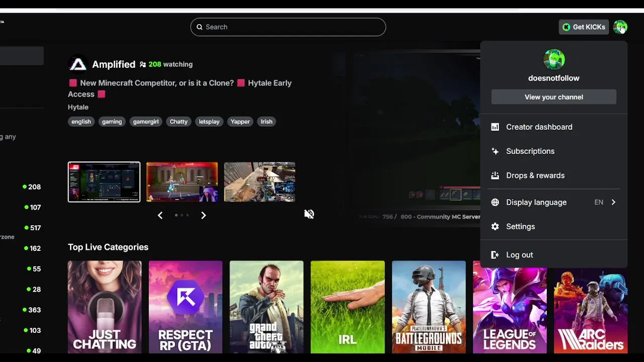Image resolution: width=644 pixels, height=362 pixels.
Task: Click the carousel pagination dots
Action: pyautogui.click(x=182, y=215)
